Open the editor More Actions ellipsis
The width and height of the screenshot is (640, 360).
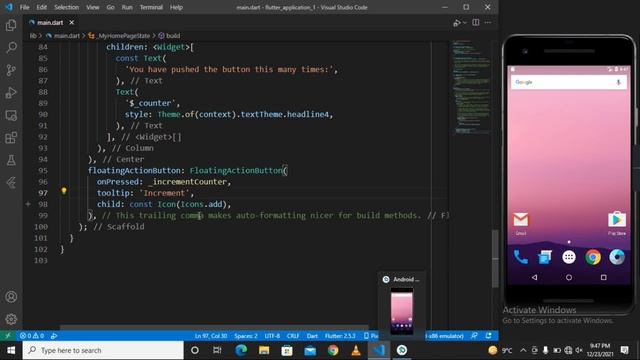pyautogui.click(x=488, y=22)
